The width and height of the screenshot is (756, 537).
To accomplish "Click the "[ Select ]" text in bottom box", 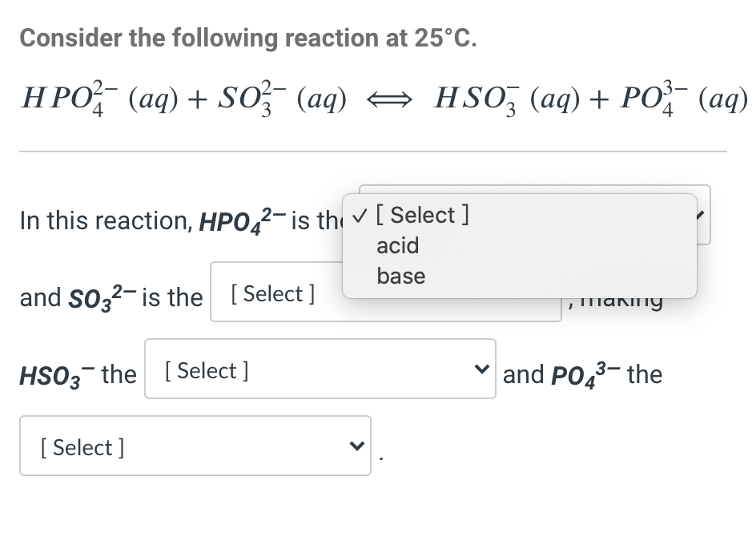I will [x=82, y=446].
